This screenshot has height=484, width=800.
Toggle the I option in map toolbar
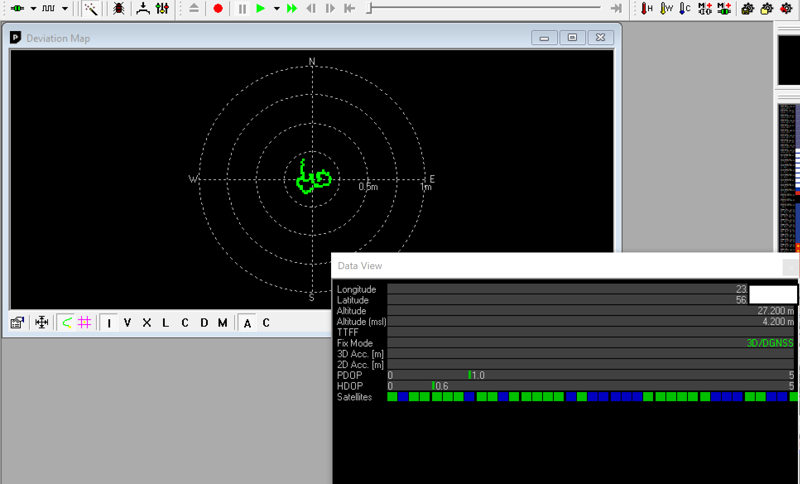click(x=110, y=322)
